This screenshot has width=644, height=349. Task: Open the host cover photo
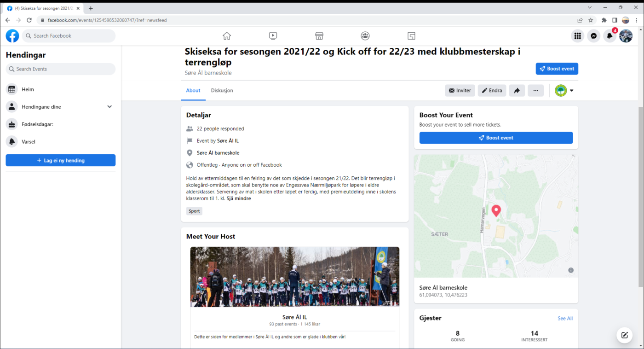tap(295, 277)
